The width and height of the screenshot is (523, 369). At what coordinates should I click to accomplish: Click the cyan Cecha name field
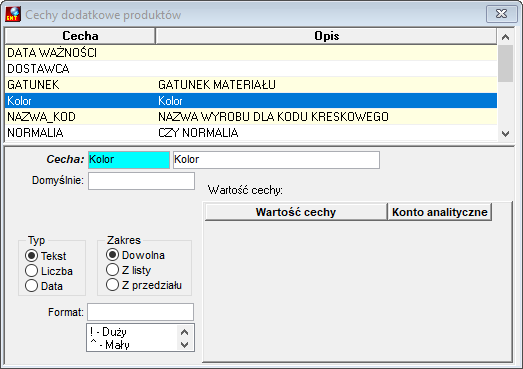[x=129, y=159]
